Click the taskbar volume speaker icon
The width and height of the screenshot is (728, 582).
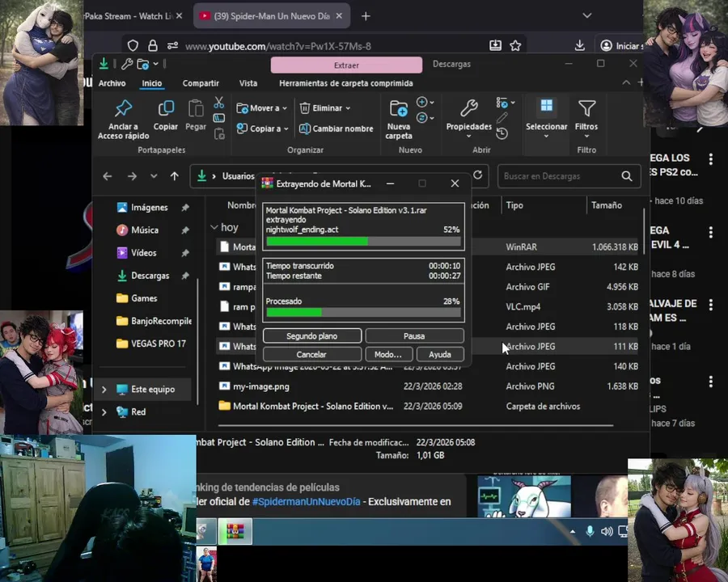pos(607,531)
